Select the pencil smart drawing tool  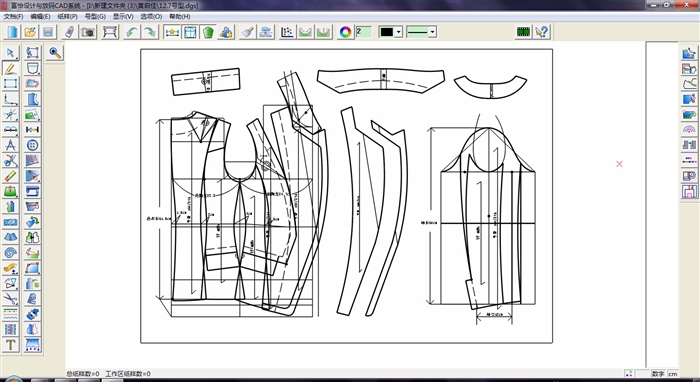coord(11,68)
